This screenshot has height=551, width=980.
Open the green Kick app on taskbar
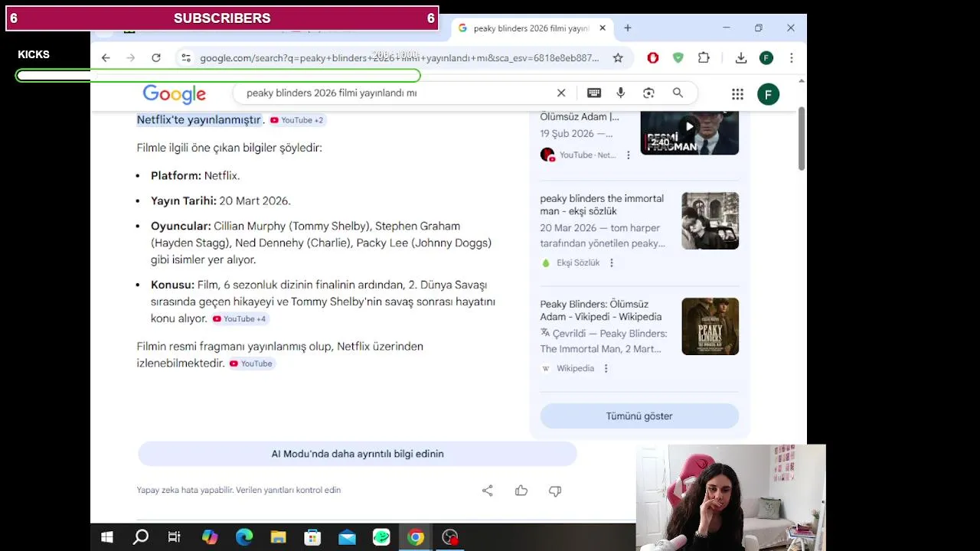(381, 537)
